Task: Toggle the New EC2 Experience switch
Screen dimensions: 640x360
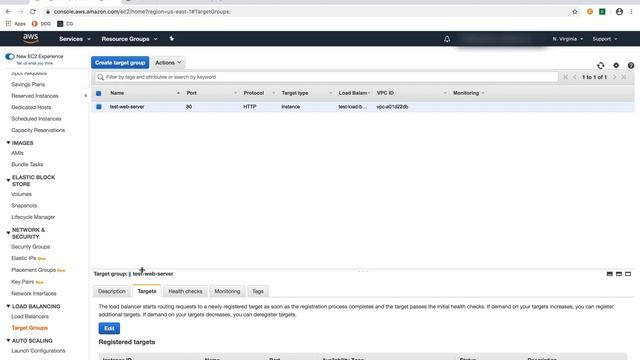Action: (x=10, y=56)
